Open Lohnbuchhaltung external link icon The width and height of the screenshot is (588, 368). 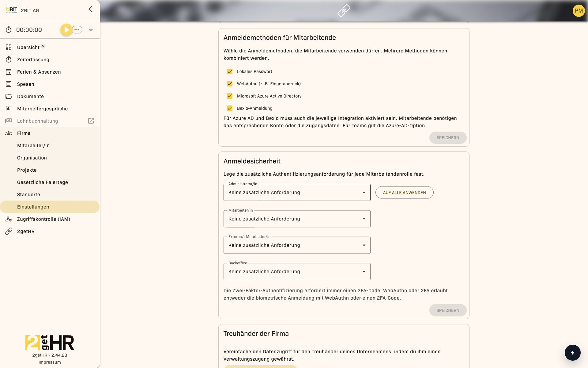point(91,121)
